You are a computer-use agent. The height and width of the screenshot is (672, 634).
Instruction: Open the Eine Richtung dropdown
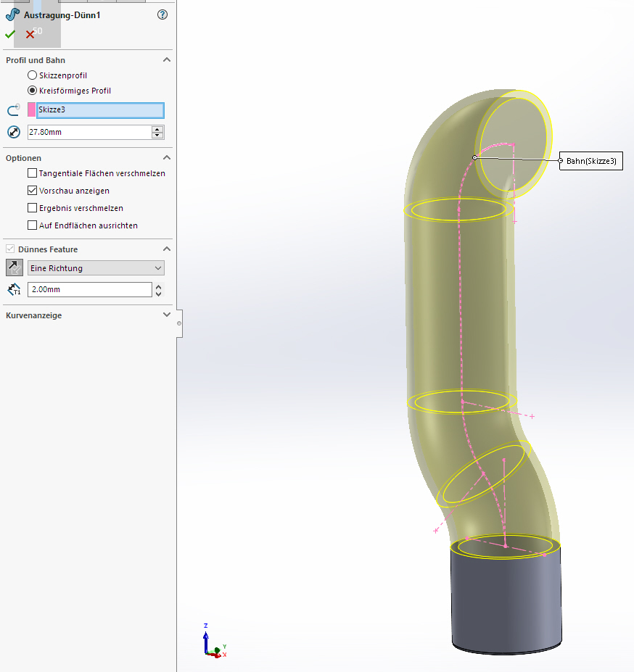coord(96,268)
